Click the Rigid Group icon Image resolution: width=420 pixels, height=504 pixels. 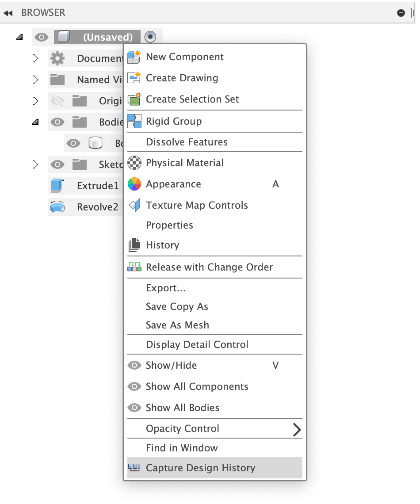click(x=134, y=121)
